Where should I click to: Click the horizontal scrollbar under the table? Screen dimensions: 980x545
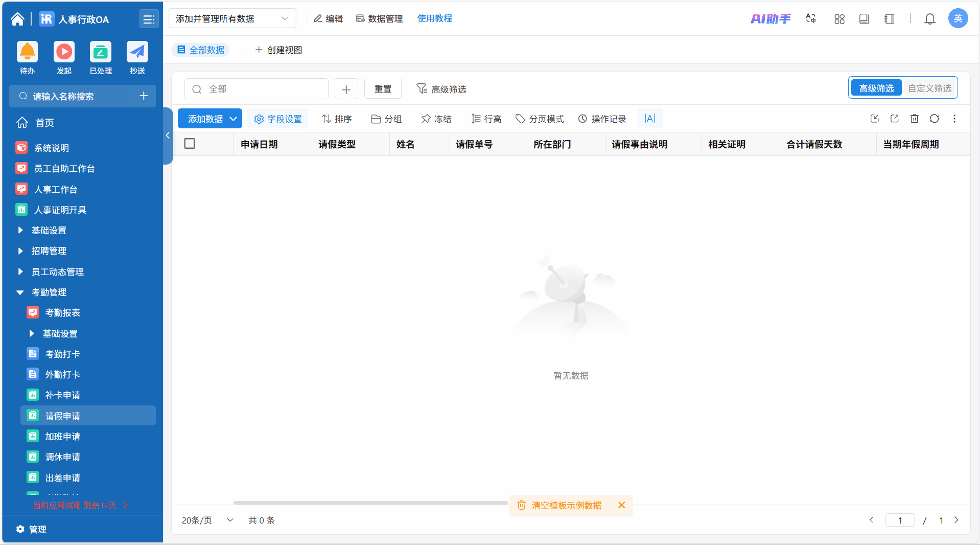[x=370, y=503]
